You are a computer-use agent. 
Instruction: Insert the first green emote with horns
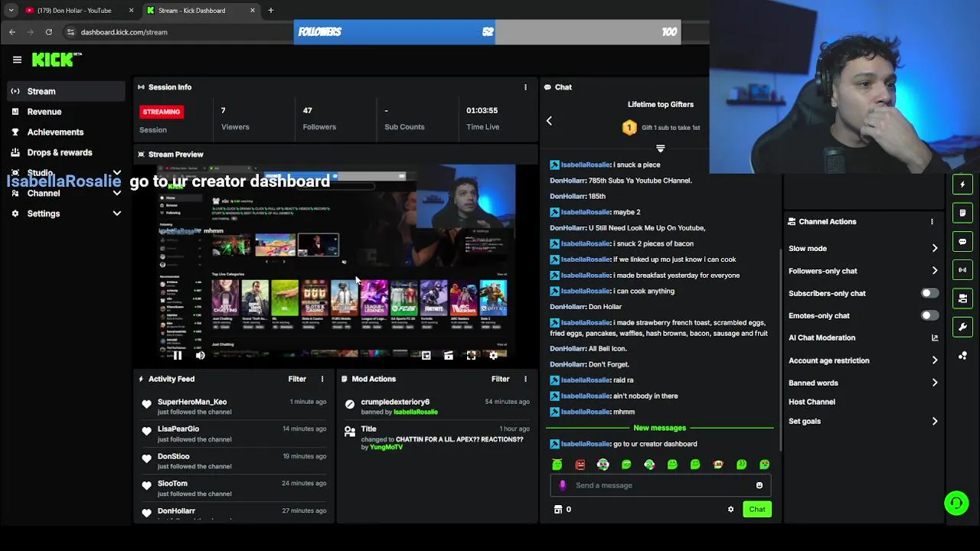[557, 465]
